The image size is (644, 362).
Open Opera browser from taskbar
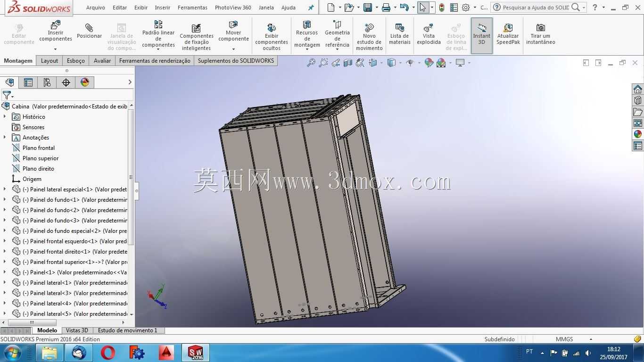[108, 353]
